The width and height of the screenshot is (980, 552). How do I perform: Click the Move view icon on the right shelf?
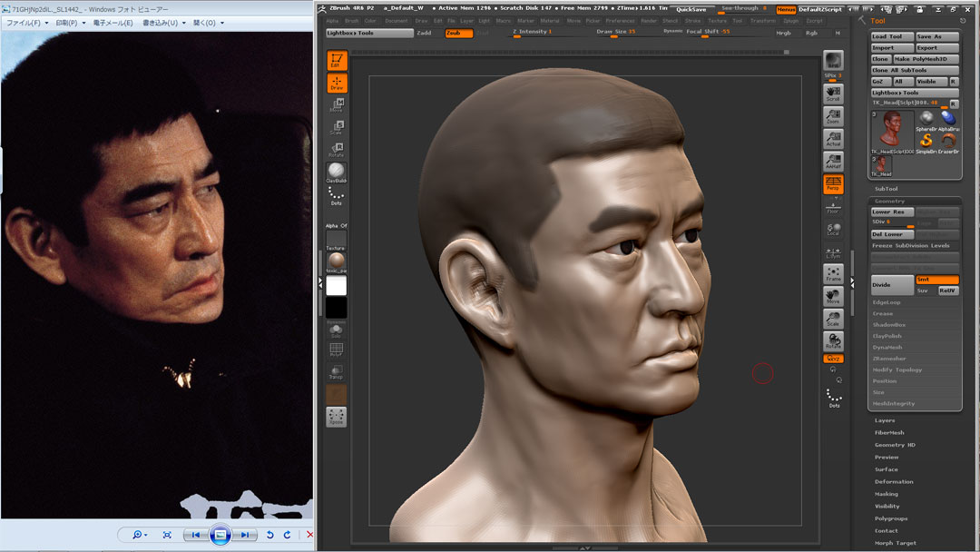[833, 296]
